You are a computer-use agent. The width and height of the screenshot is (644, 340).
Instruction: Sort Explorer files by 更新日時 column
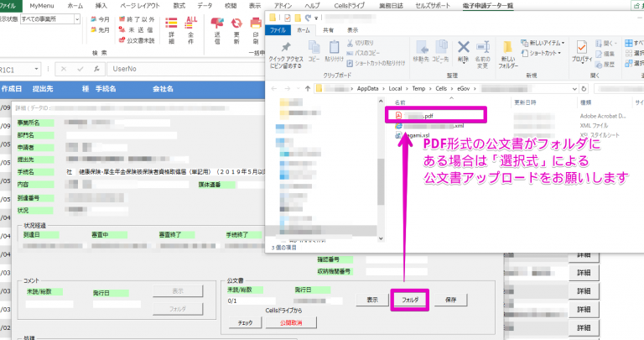pyautogui.click(x=525, y=102)
